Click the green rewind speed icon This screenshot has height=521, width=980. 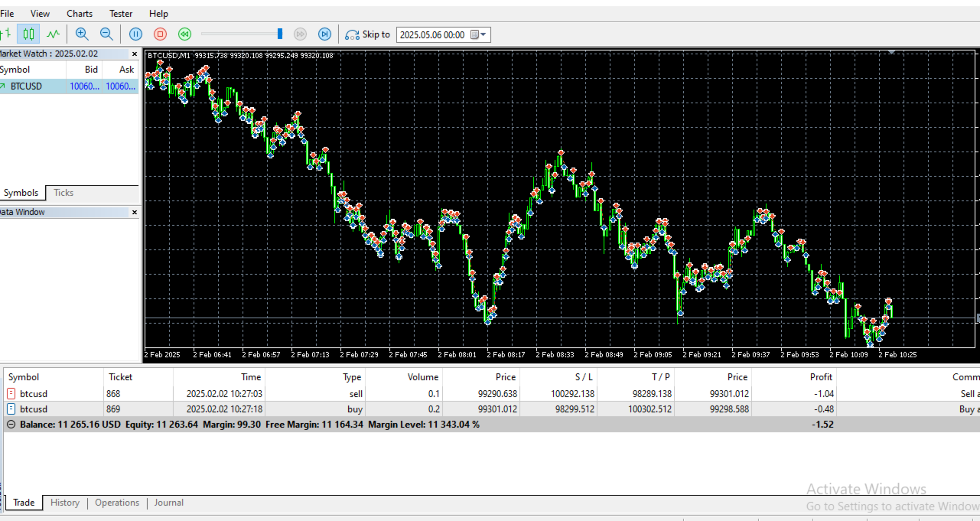coord(184,34)
